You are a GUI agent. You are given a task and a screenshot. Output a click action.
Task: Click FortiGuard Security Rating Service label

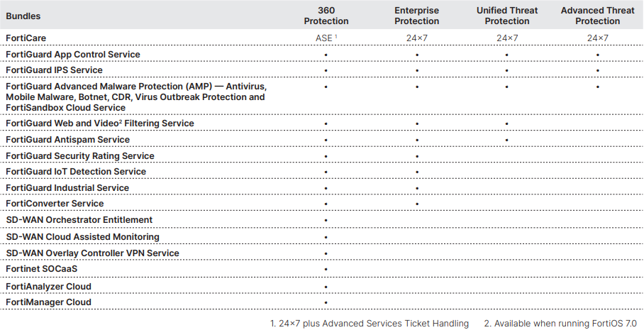point(80,155)
